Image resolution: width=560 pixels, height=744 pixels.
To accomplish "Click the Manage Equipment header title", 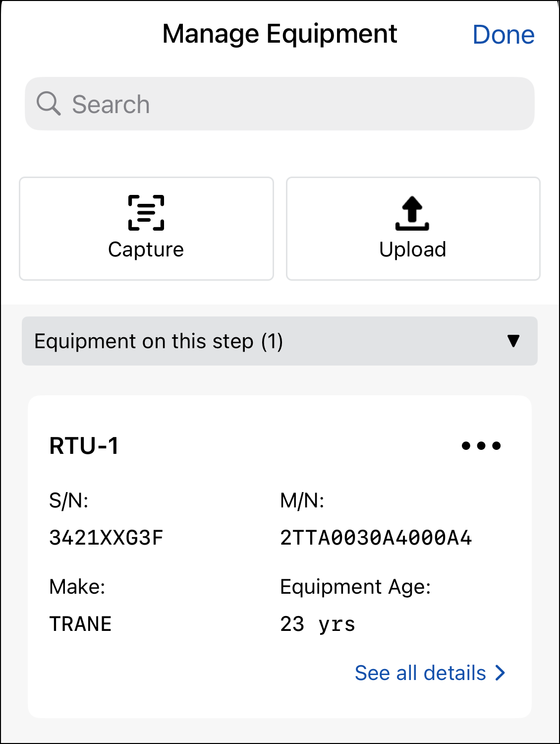I will click(x=280, y=34).
